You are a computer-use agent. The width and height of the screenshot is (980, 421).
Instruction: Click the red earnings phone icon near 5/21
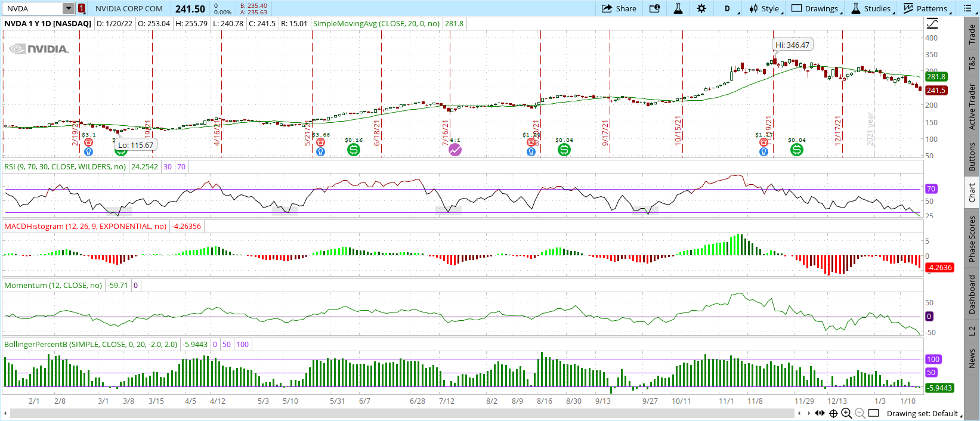pyautogui.click(x=320, y=143)
